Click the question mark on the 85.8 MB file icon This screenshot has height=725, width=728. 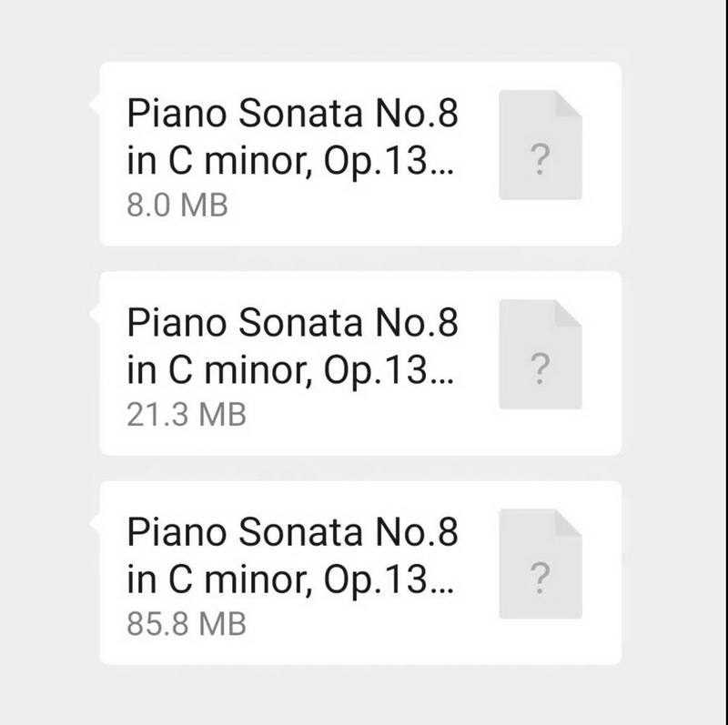[x=540, y=578]
